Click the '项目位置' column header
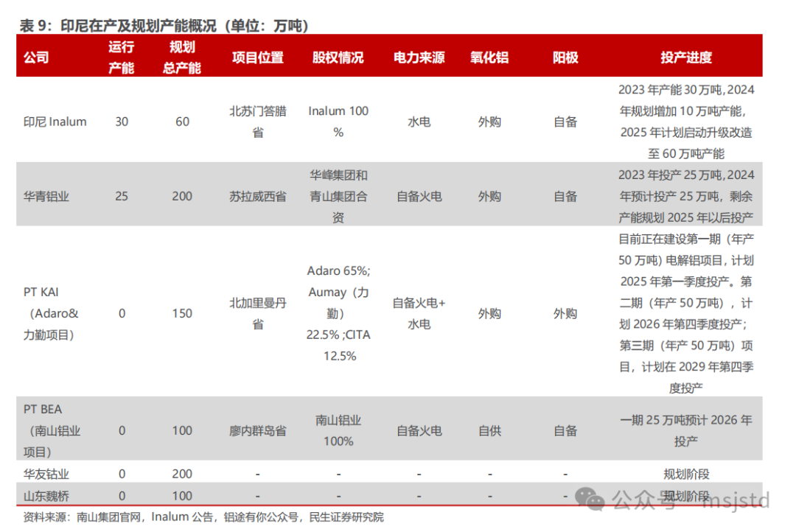The width and height of the screenshot is (796, 532). pos(258,57)
